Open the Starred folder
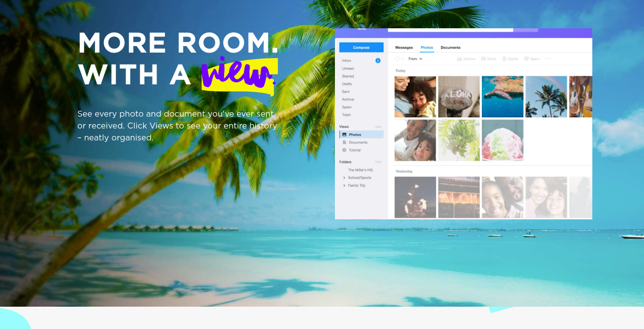 348,76
